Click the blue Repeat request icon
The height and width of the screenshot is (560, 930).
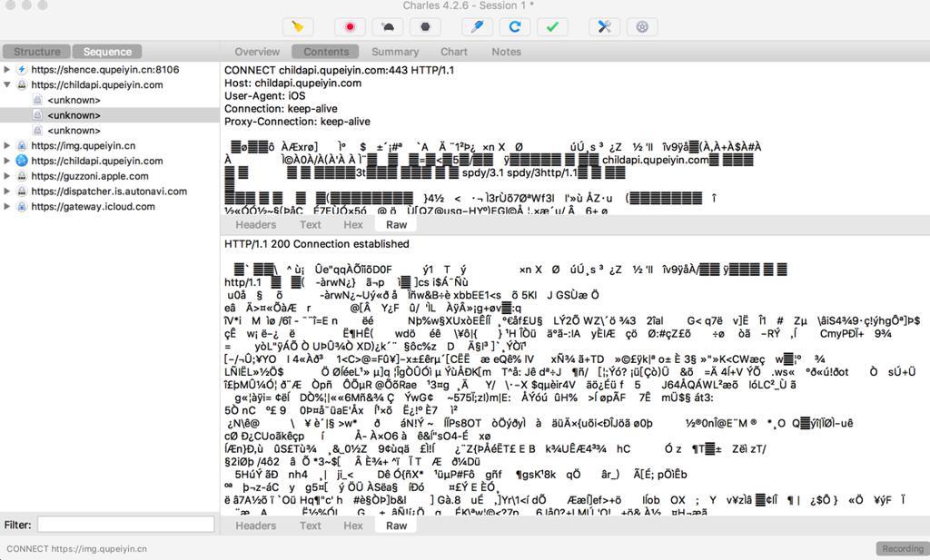(515, 26)
